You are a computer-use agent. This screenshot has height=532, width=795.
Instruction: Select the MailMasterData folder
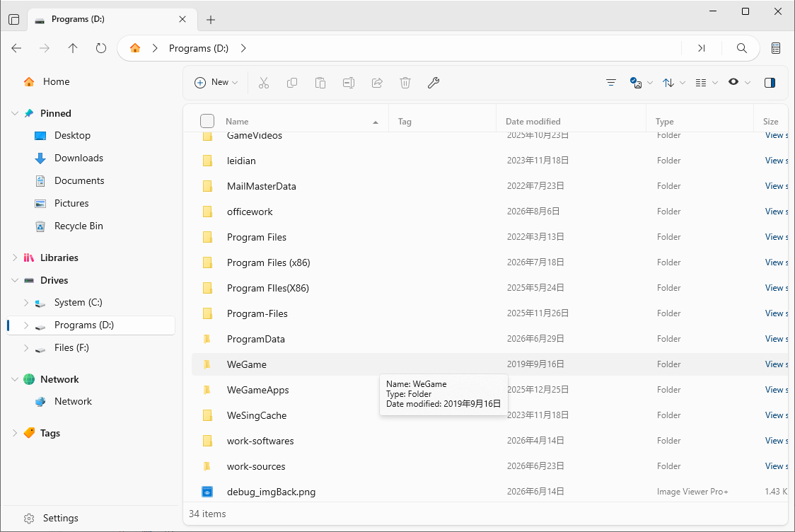(262, 186)
